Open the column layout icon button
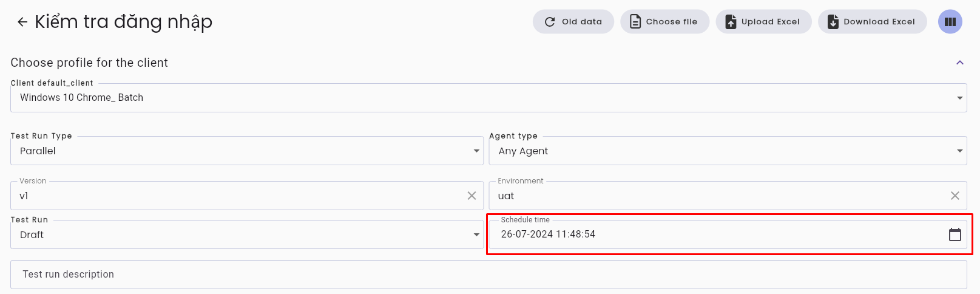This screenshot has width=980, height=294. click(x=950, y=22)
